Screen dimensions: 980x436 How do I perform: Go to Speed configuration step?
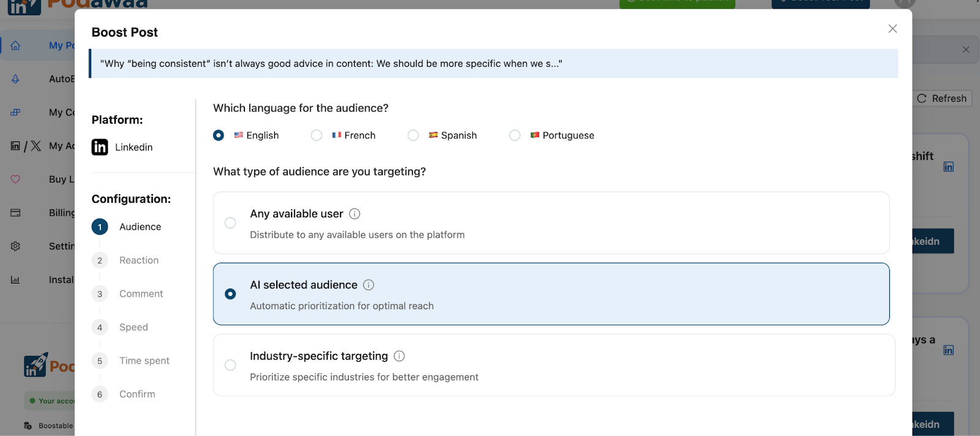(120, 327)
